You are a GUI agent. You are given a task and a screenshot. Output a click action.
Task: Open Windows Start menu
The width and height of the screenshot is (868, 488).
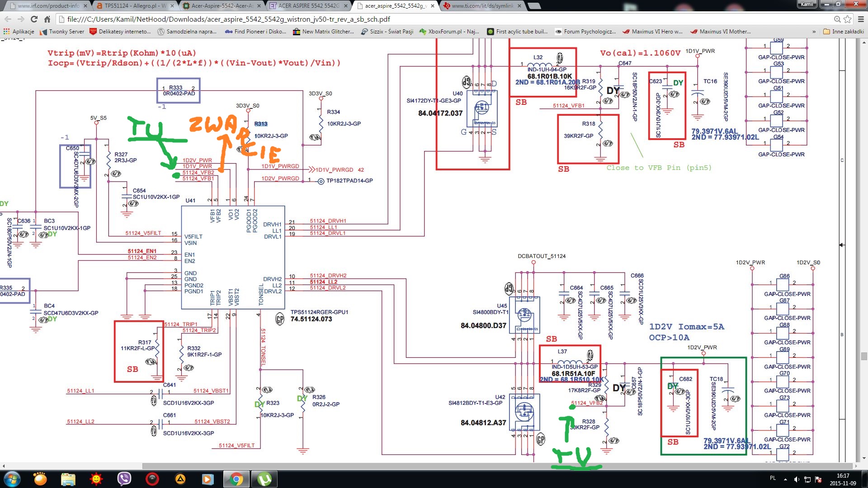12,479
